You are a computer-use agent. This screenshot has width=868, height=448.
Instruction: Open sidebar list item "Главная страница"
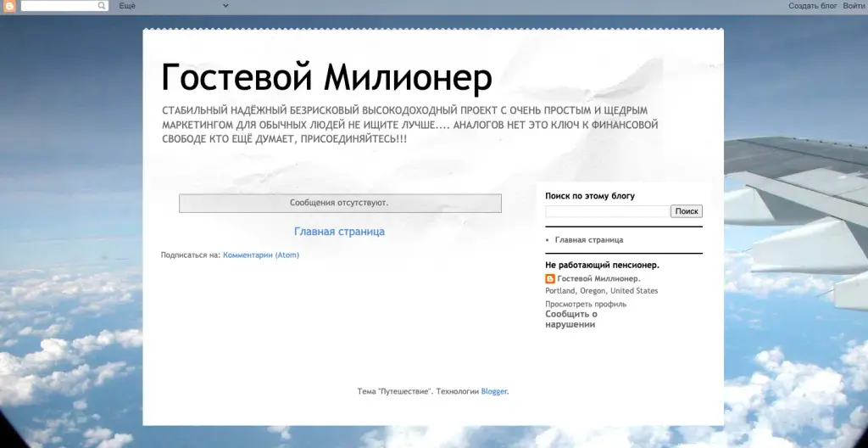(x=589, y=240)
